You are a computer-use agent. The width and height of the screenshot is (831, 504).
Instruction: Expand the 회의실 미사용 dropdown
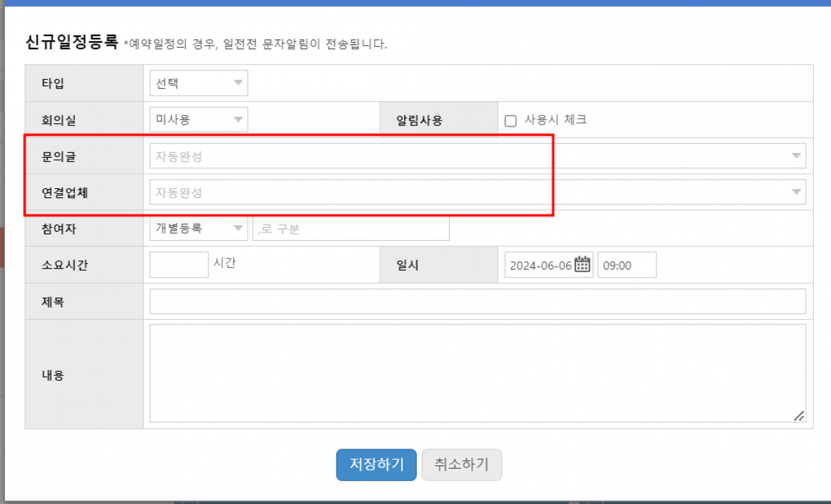[198, 120]
